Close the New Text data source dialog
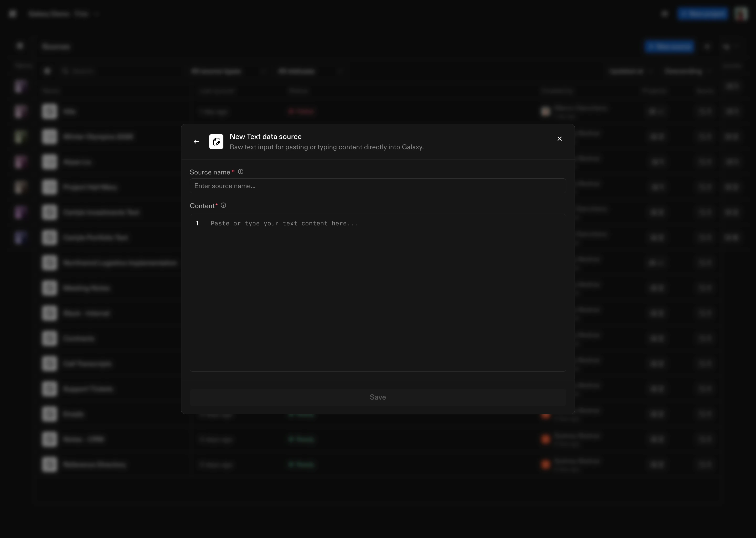 pos(559,139)
